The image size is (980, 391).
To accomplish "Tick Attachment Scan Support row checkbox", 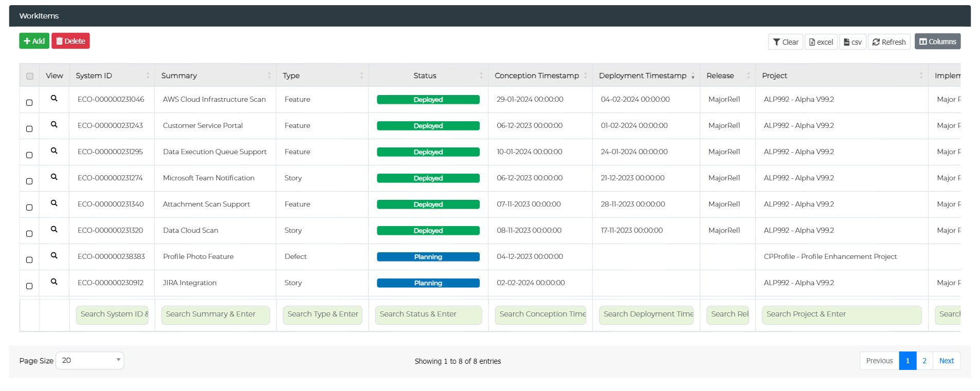I will [29, 208].
